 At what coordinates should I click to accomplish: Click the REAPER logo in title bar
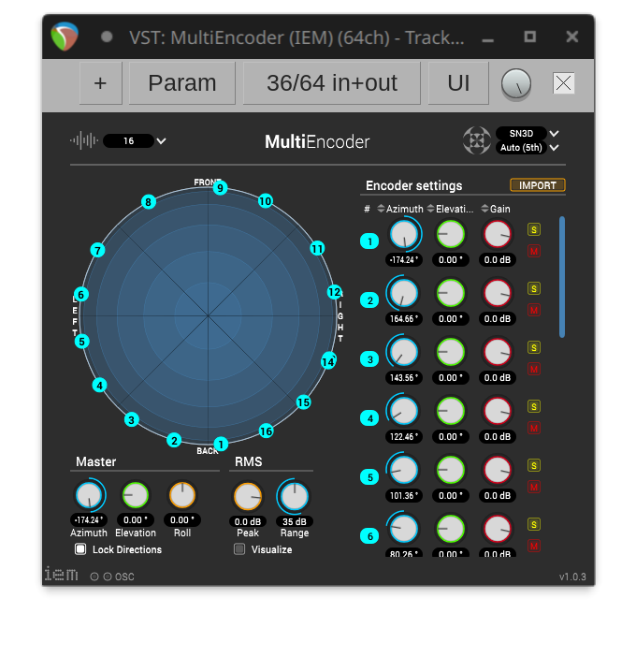[65, 37]
